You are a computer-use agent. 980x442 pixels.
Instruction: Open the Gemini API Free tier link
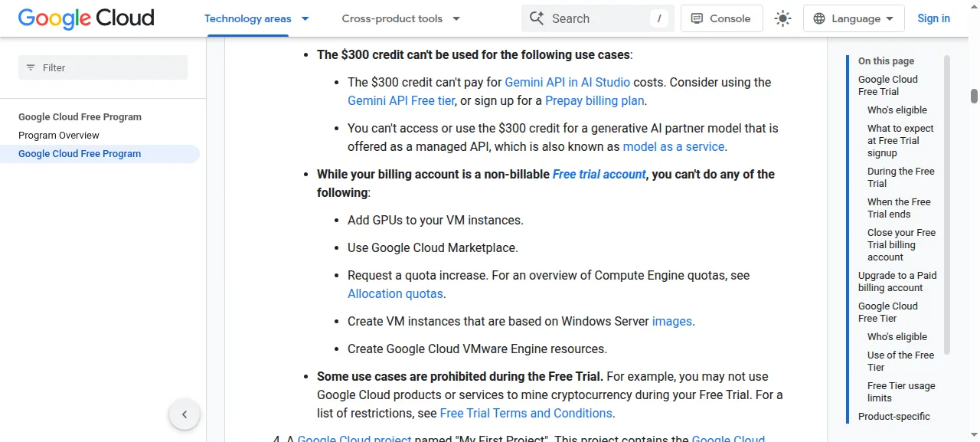pyautogui.click(x=402, y=100)
